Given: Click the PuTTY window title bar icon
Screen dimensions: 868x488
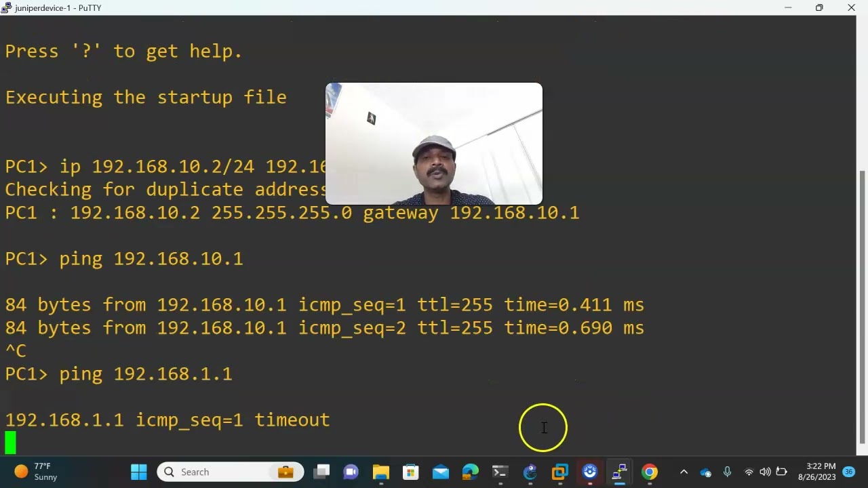Looking at the screenshot, I should coord(7,7).
